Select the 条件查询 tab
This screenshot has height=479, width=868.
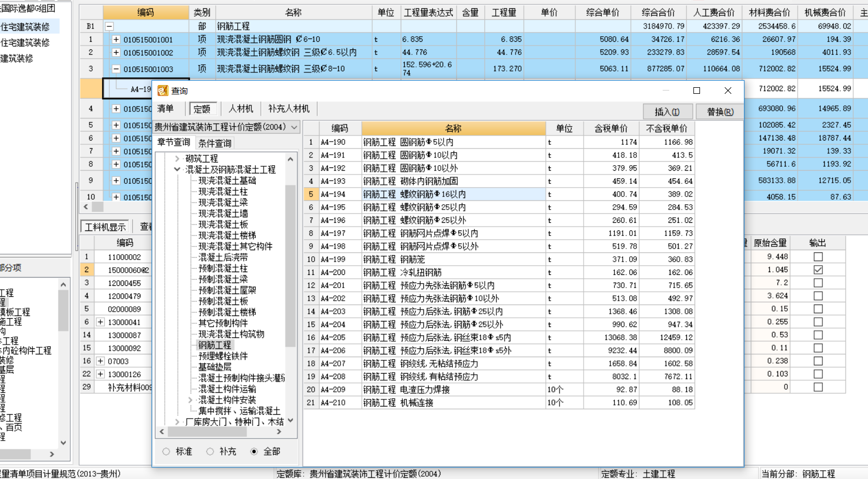click(x=215, y=143)
